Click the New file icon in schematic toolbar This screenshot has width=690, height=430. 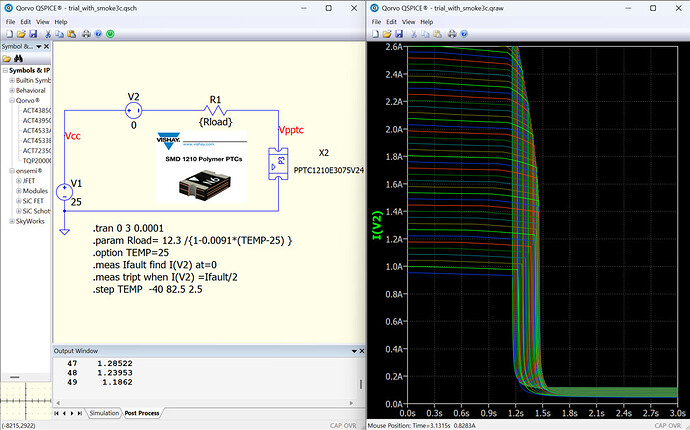pos(9,34)
